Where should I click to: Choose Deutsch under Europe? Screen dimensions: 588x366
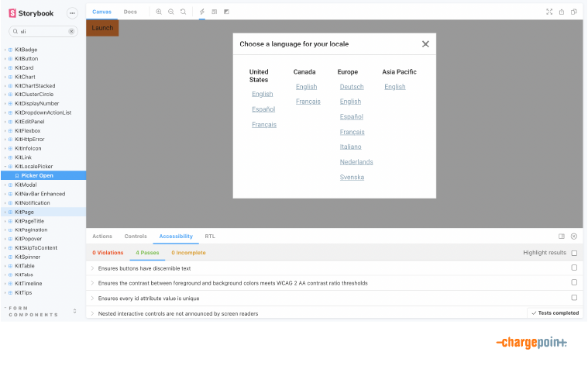352,87
